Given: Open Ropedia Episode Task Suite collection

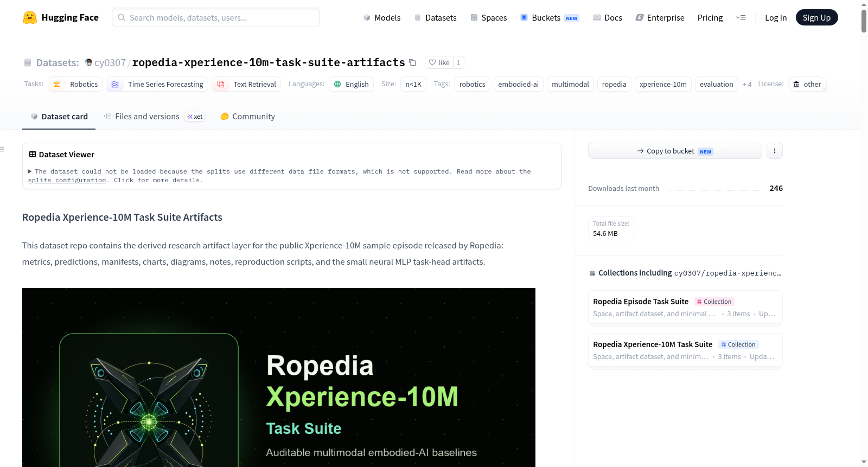Looking at the screenshot, I should click(x=685, y=307).
